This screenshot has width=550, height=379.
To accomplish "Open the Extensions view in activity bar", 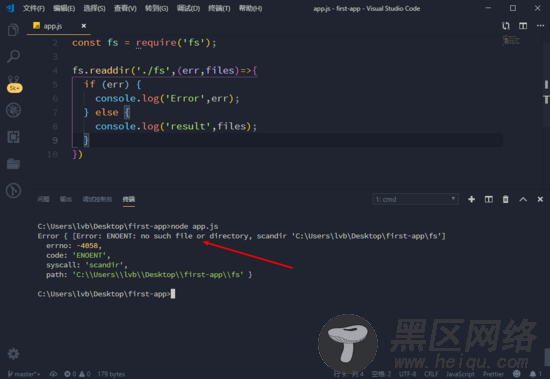I will pyautogui.click(x=13, y=137).
